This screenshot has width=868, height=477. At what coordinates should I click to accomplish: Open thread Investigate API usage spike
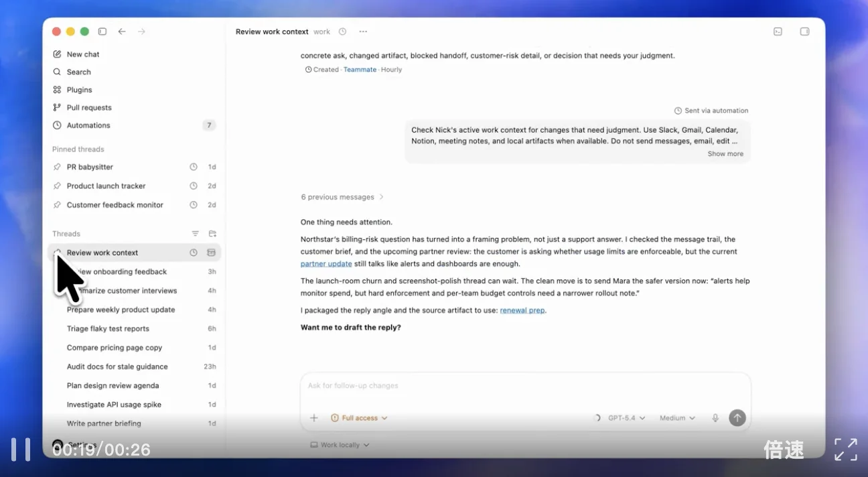(x=114, y=405)
